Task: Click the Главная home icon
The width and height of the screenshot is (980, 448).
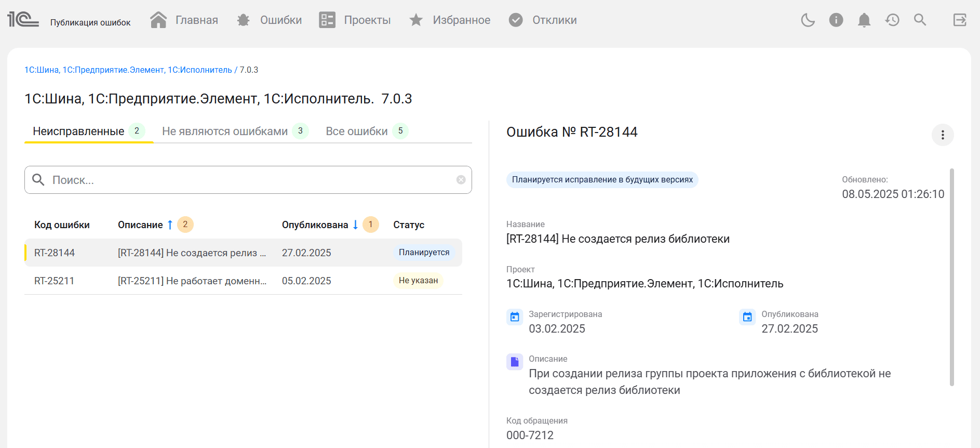Action: (158, 20)
